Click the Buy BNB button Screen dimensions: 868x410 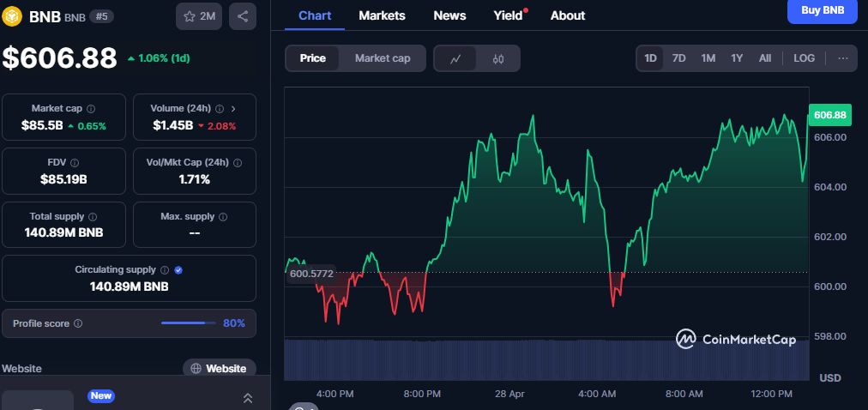[x=822, y=10]
